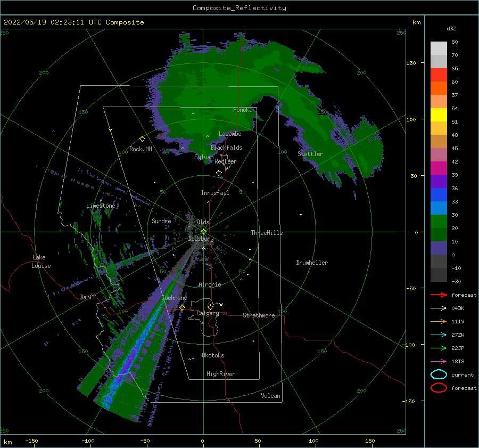479x448 pixels.
Task: Click the RedDeer city label
Action: (x=226, y=161)
